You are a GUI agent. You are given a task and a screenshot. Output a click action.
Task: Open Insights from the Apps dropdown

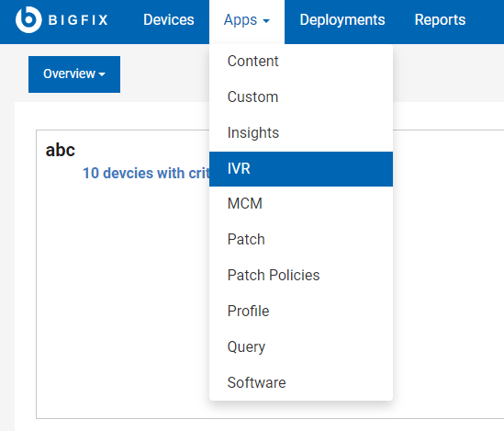tap(301, 132)
